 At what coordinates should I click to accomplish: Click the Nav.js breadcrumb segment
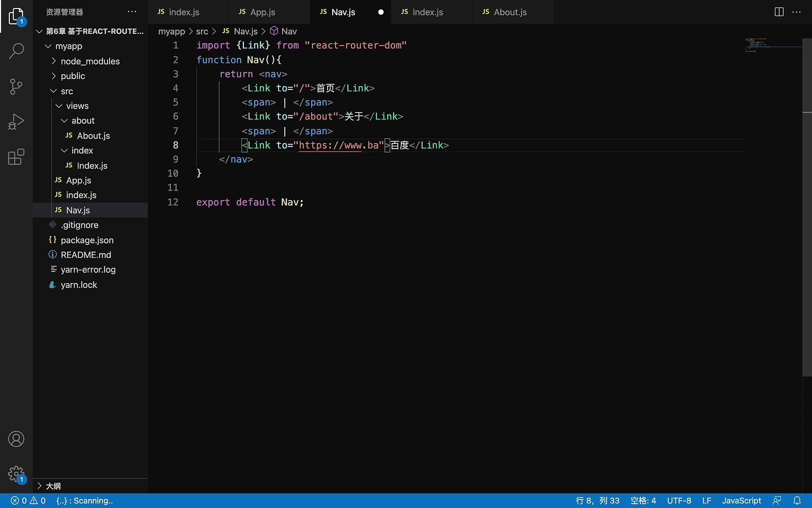click(x=240, y=31)
